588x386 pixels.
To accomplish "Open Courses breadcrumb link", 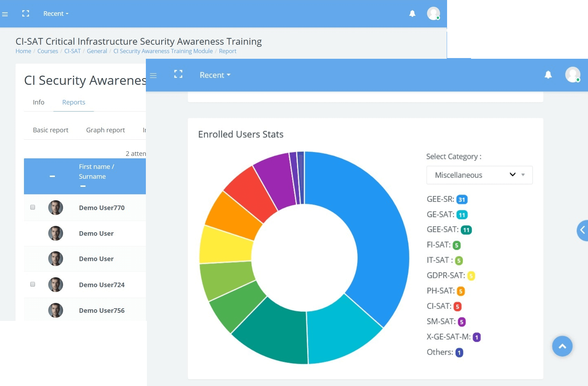I will click(x=48, y=51).
